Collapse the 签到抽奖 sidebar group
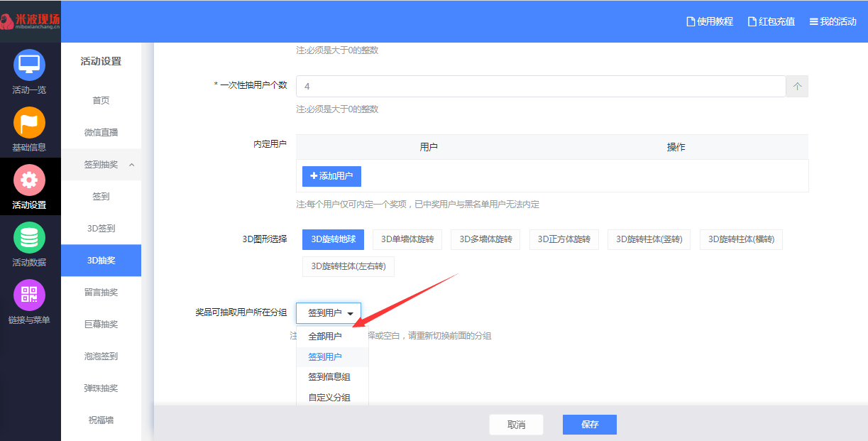Image resolution: width=868 pixels, height=441 pixels. (x=132, y=165)
